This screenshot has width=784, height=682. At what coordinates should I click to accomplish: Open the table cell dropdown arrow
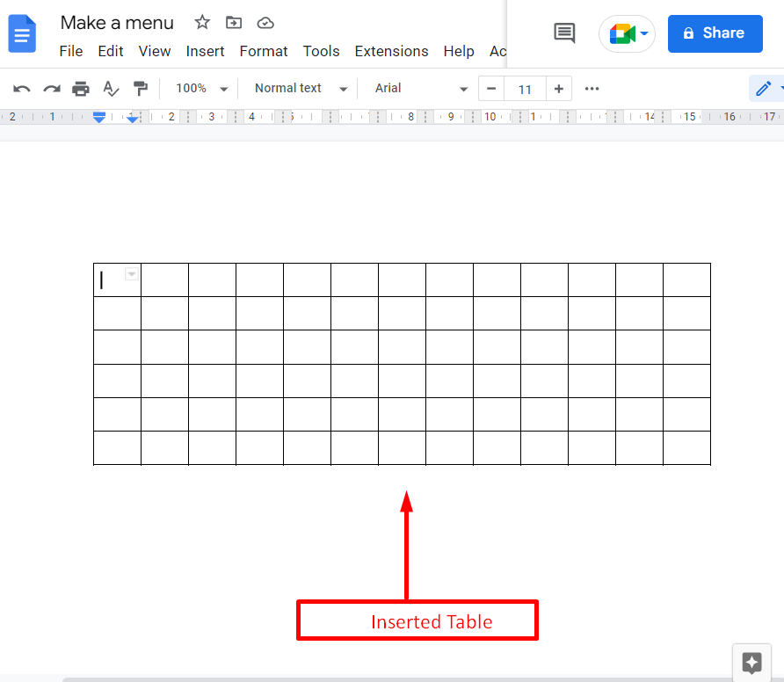[132, 274]
